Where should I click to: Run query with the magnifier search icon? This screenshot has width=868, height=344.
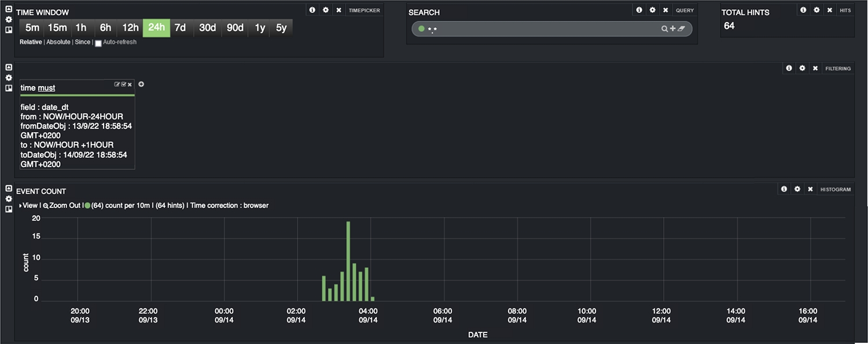(665, 29)
